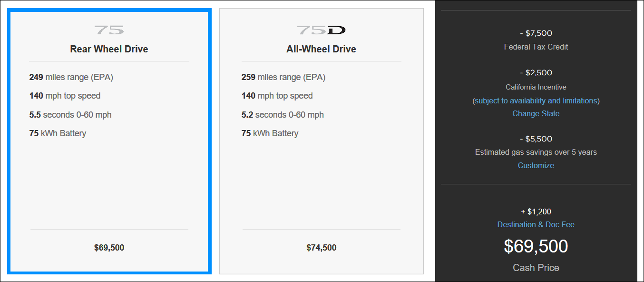Click the Rear Wheel Drive heading

(109, 49)
